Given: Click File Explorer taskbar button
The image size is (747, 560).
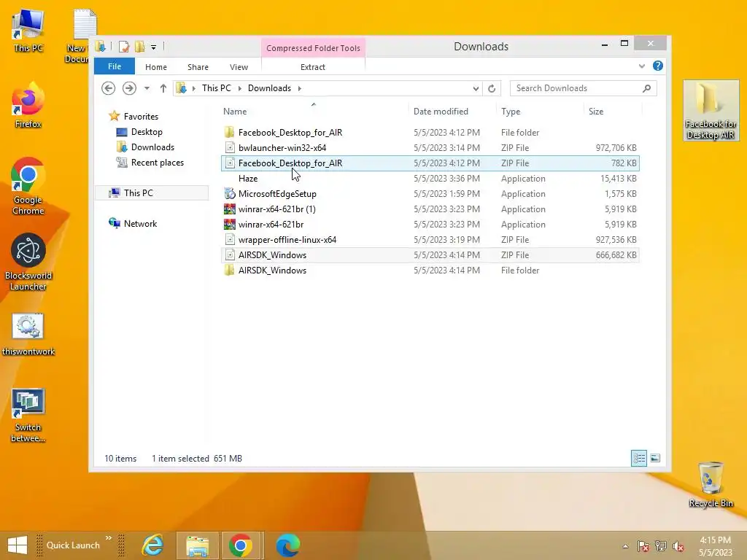Looking at the screenshot, I should pyautogui.click(x=198, y=545).
